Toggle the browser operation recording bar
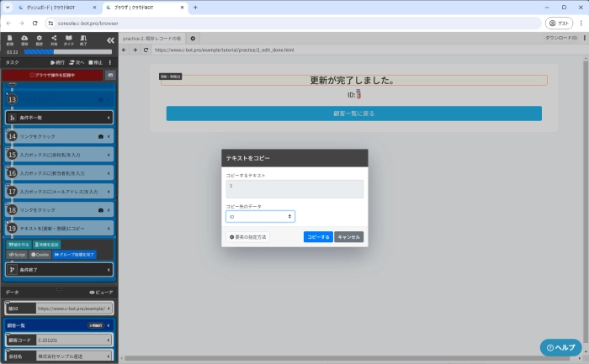Viewport: 589px width, 364px height. pos(52,75)
